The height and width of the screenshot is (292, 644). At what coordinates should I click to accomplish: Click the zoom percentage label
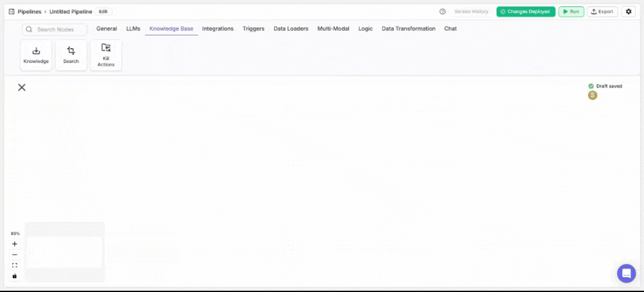(x=15, y=233)
